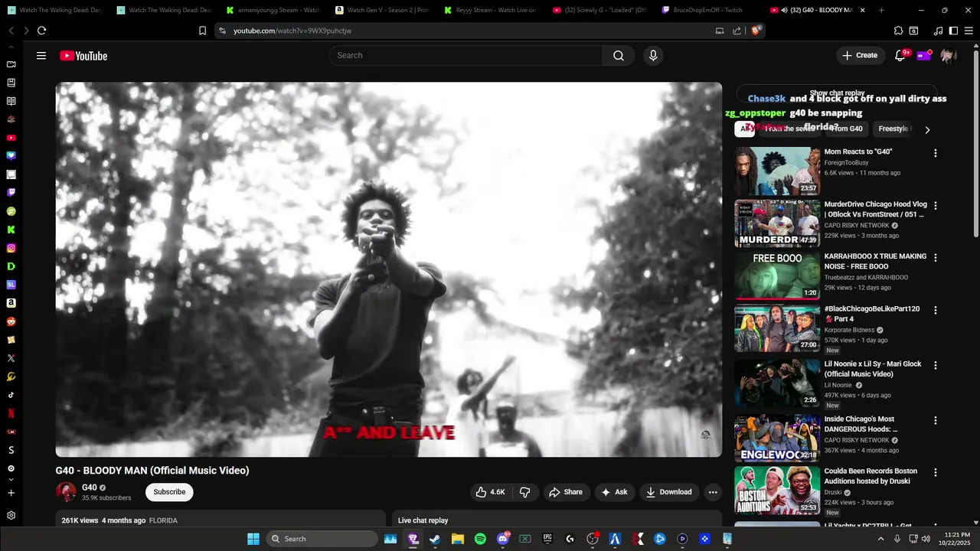Open options for Inside Chicago's Most DANGEROUS Hoods
This screenshot has height=551, width=980.
tap(935, 421)
